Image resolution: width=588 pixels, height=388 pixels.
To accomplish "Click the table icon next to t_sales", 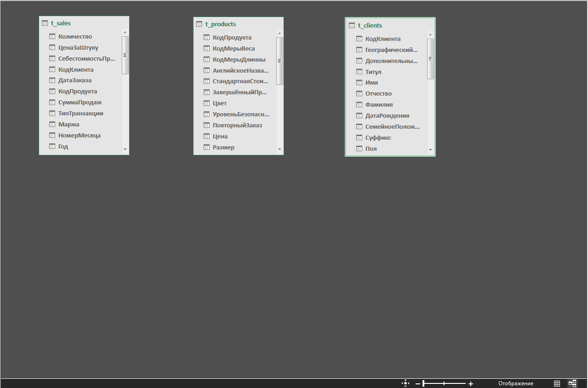I will pos(45,23).
